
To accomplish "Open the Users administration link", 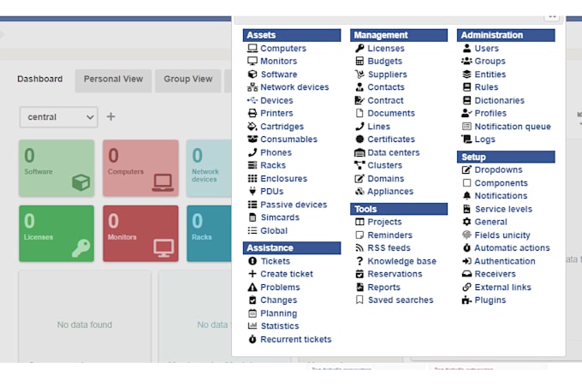I will (x=486, y=49).
